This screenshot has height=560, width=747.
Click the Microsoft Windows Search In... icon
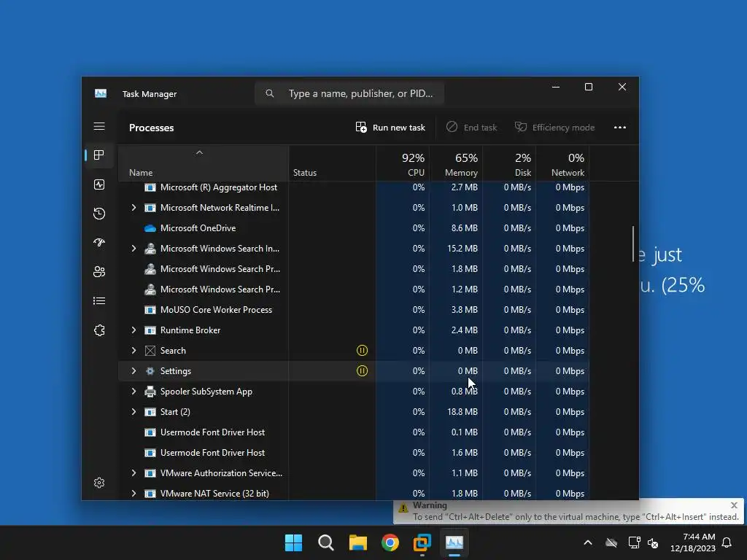pyautogui.click(x=150, y=249)
